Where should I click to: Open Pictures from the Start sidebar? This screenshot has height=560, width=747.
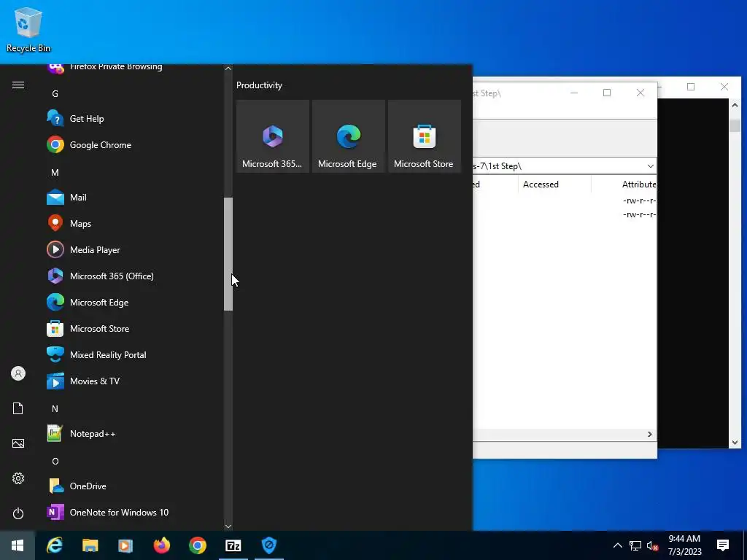point(18,443)
